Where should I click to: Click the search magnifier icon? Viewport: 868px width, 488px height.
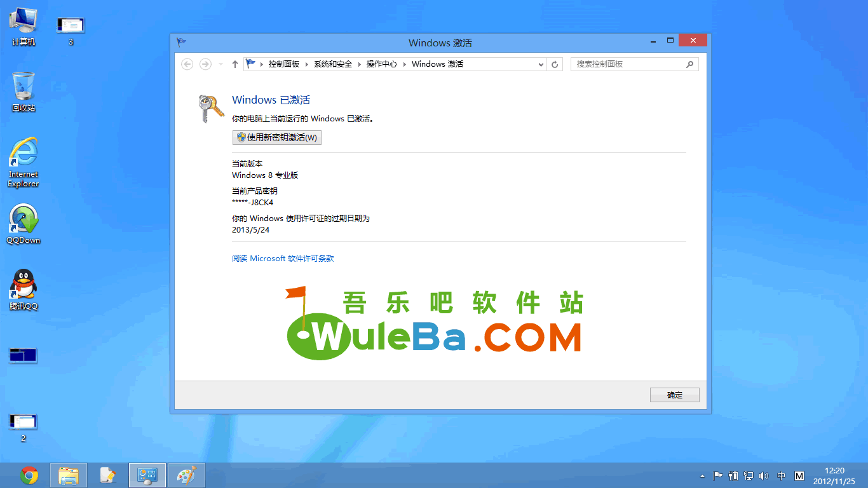coord(689,64)
